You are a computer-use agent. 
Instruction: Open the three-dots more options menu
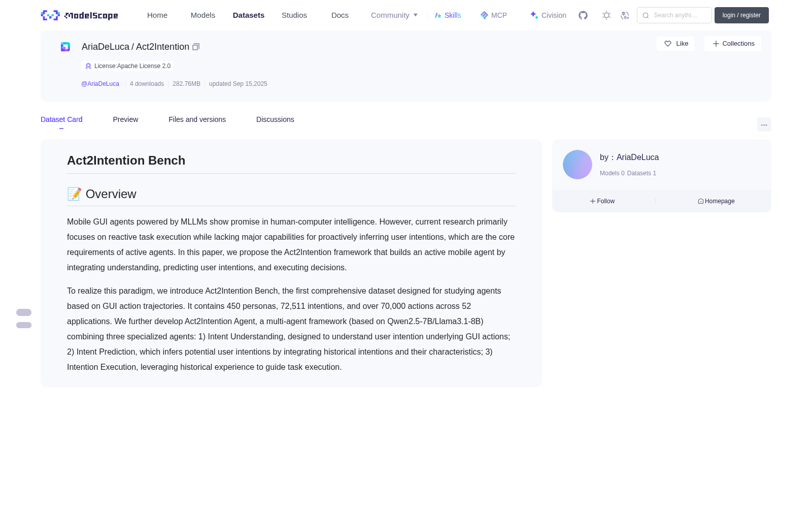click(764, 125)
